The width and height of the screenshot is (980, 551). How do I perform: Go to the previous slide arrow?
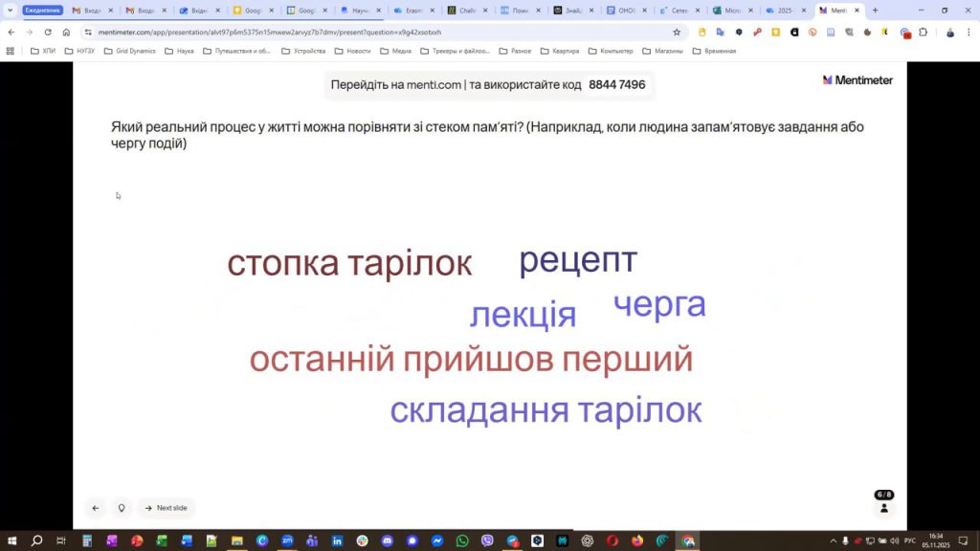(96, 508)
